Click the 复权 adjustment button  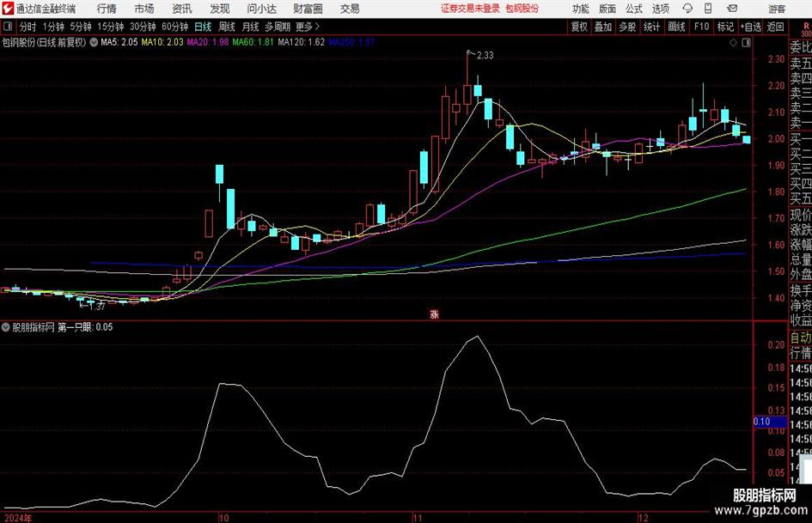tap(579, 27)
